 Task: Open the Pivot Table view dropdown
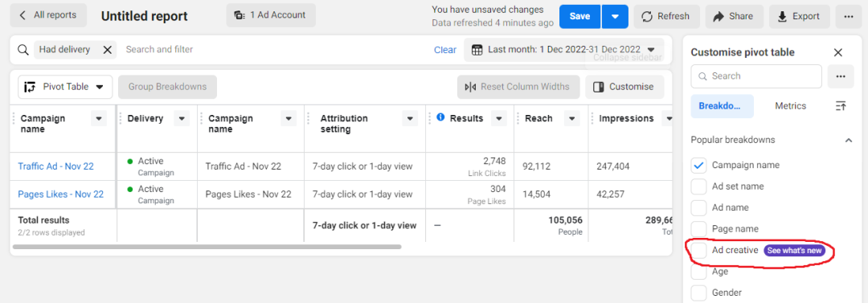click(65, 87)
